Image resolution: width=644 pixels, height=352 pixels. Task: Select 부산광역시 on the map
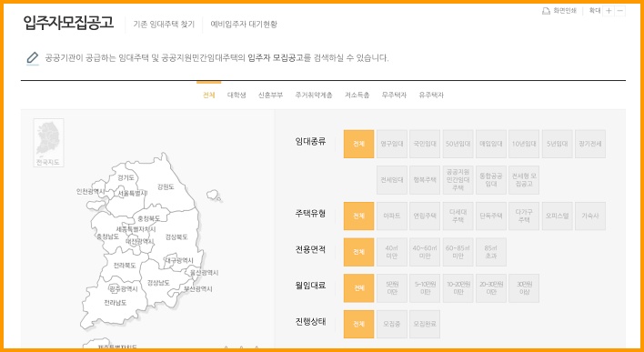pyautogui.click(x=198, y=289)
